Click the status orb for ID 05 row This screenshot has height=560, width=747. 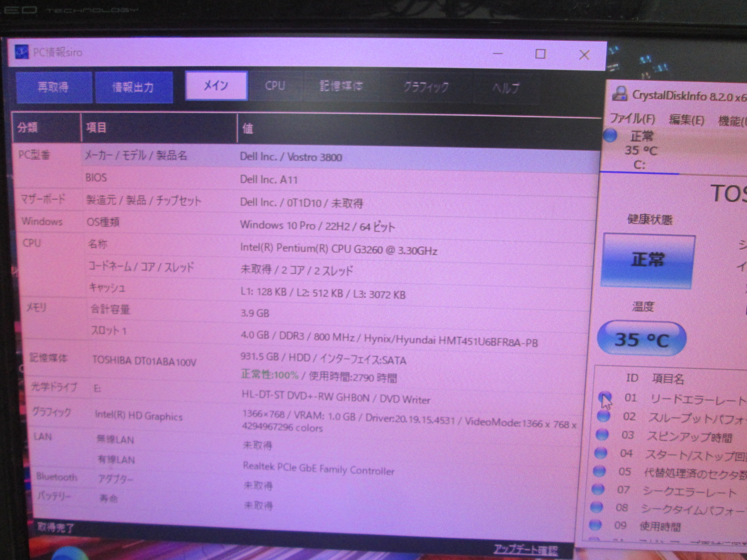click(x=599, y=471)
